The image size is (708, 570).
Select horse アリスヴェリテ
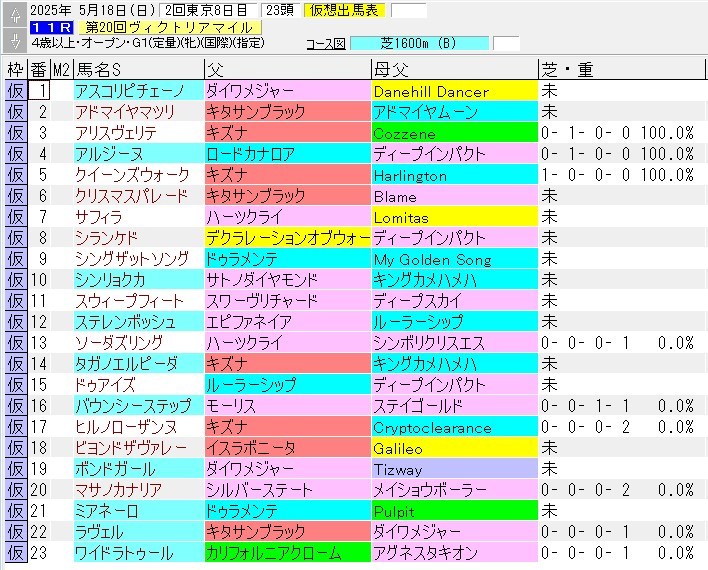139,133
